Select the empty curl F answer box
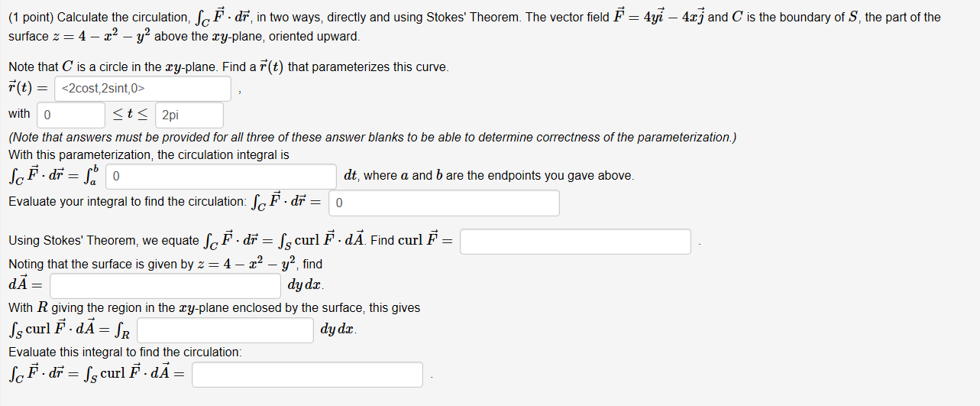Image resolution: width=980 pixels, height=406 pixels. pyautogui.click(x=575, y=242)
